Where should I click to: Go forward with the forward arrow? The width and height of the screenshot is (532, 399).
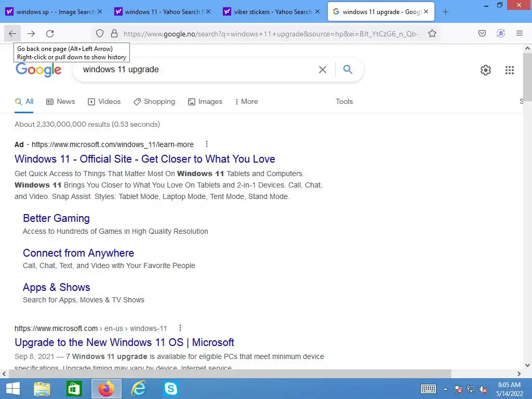click(31, 33)
